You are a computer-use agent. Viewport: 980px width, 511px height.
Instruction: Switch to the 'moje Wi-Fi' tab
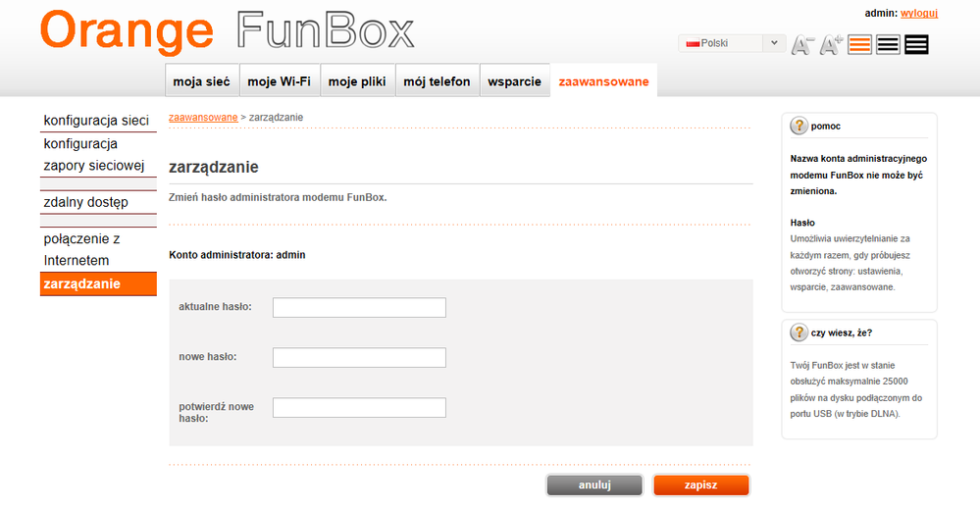(279, 81)
